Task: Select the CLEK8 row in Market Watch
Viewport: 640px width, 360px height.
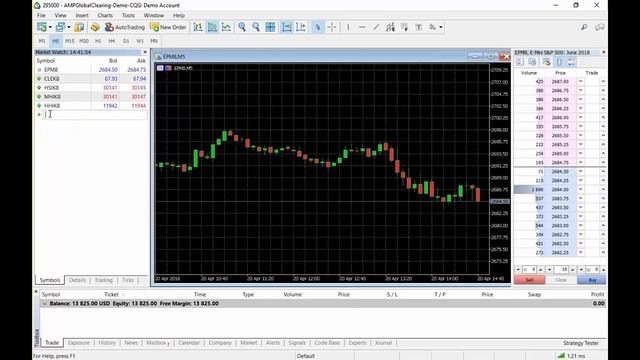Action: pyautogui.click(x=91, y=79)
